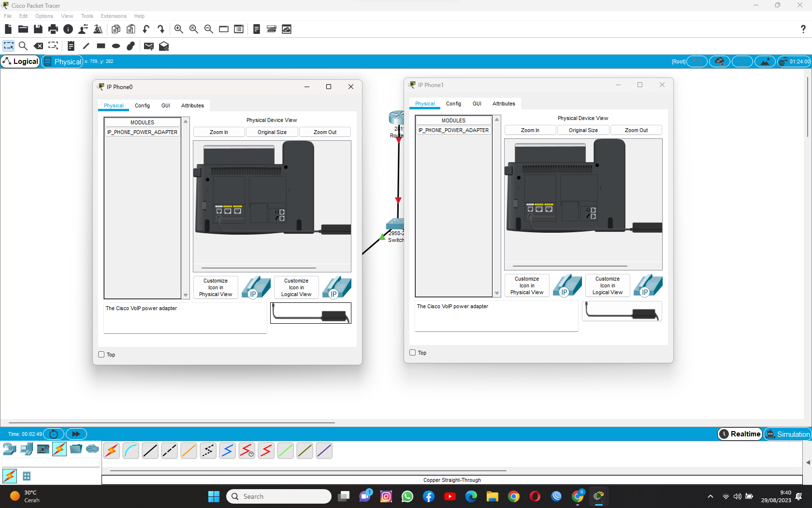Viewport: 812px width, 508px height.
Task: Click down arrow of IP Phone1 modules list
Action: click(497, 293)
